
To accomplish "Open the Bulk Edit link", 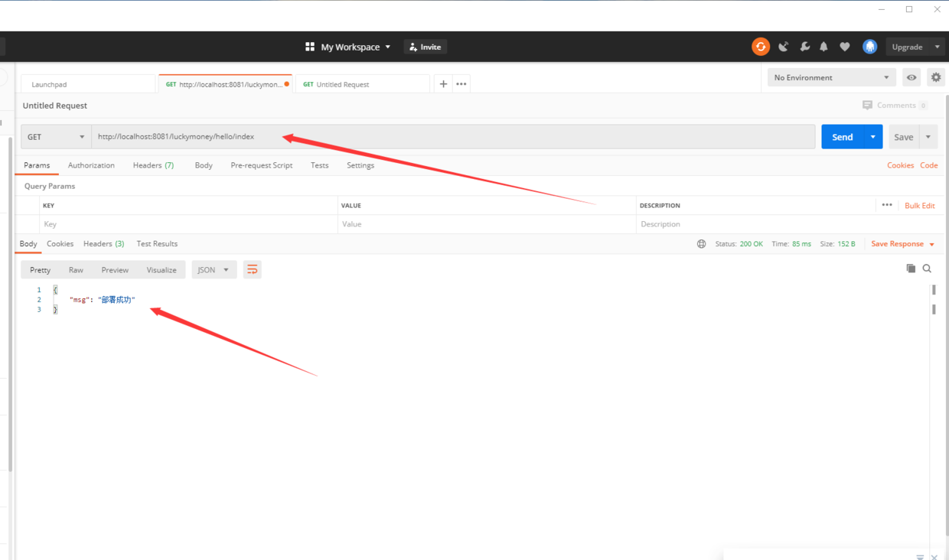I will click(920, 206).
